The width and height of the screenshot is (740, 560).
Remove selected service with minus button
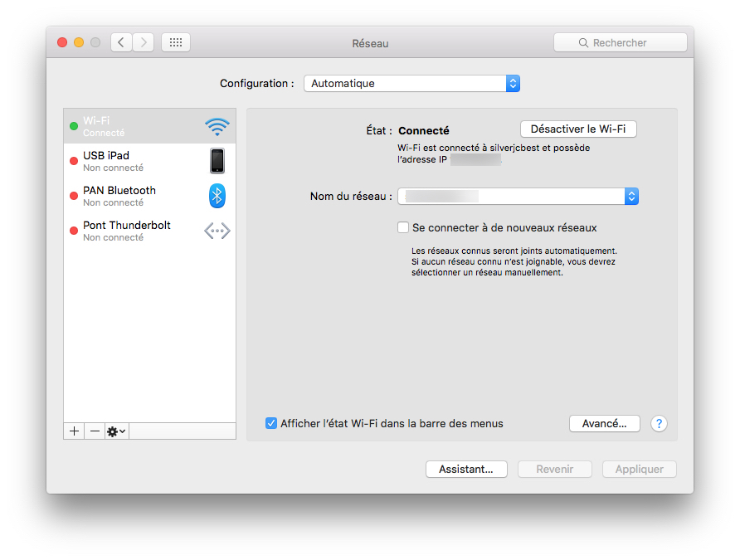pos(95,431)
